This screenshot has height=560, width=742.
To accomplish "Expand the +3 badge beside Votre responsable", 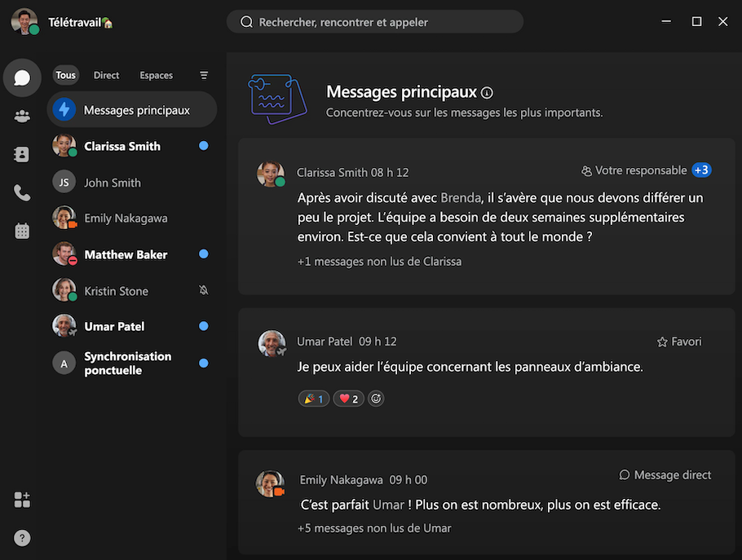I will pos(701,170).
